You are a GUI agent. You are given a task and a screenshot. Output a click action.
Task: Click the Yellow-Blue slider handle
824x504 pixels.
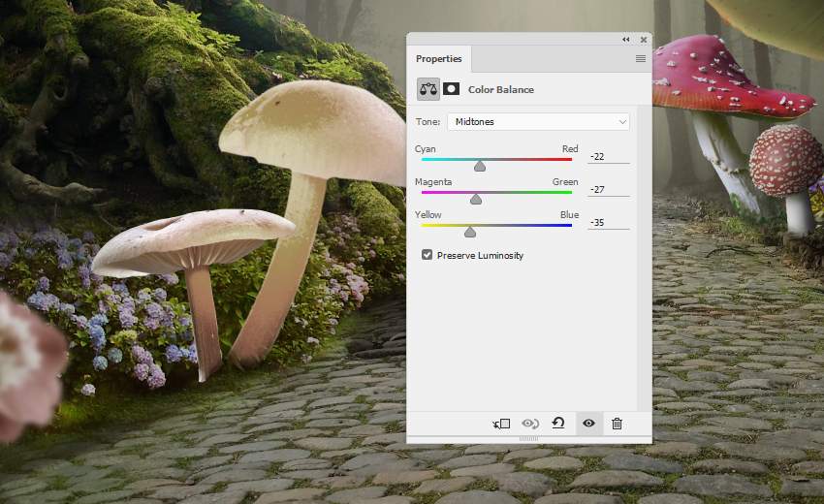pyautogui.click(x=470, y=232)
